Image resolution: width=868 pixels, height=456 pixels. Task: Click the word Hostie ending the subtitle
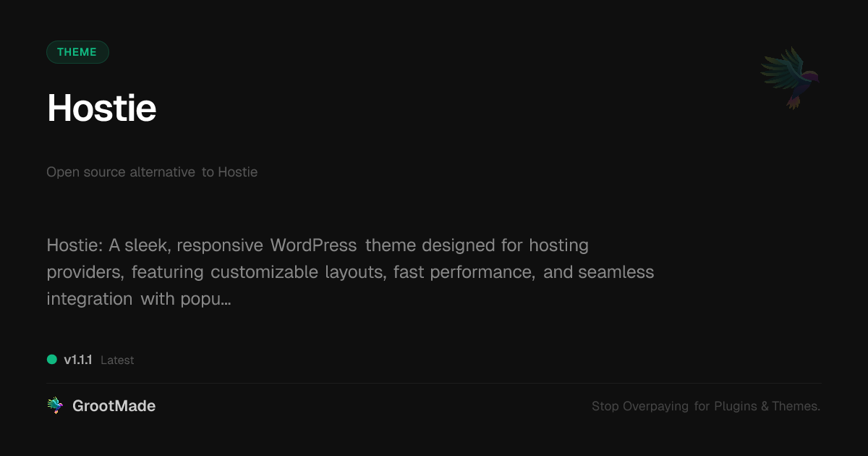pyautogui.click(x=237, y=172)
